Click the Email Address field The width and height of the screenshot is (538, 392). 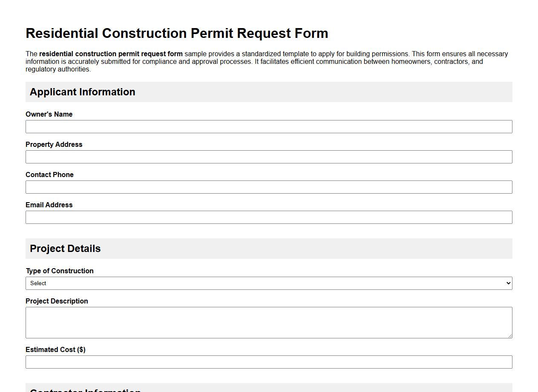269,217
